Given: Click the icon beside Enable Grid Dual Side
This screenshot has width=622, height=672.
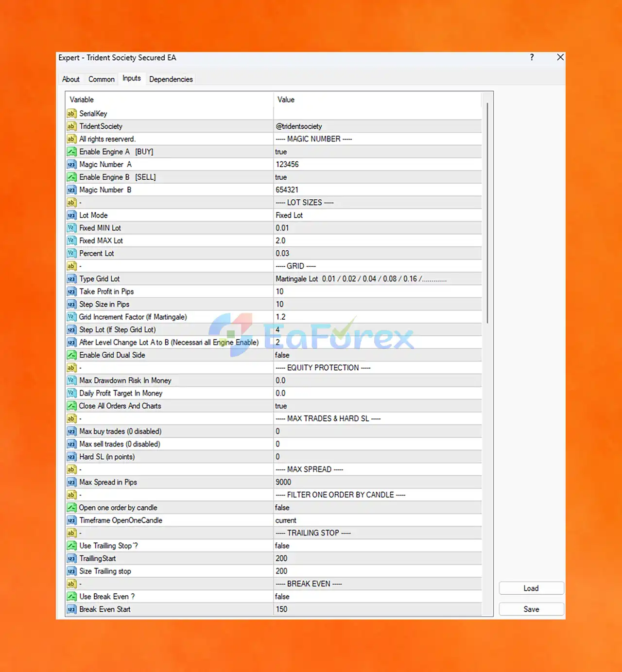Looking at the screenshot, I should [71, 355].
